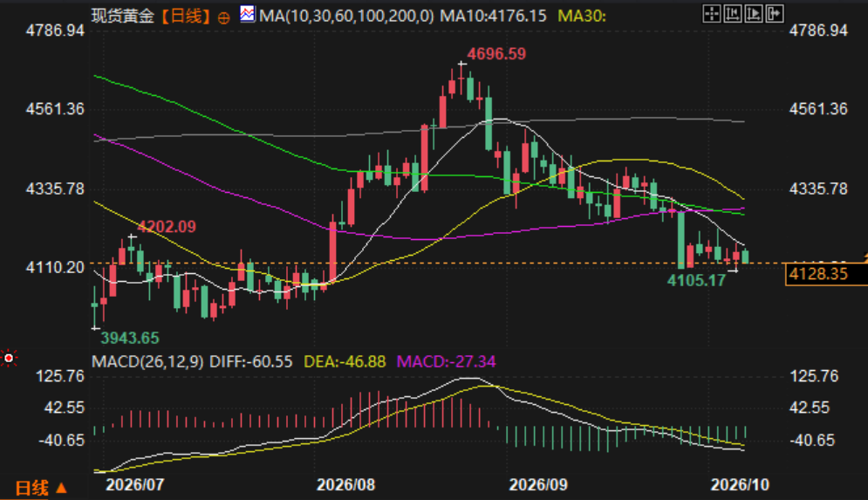Click the left axis 4561.36 value
868x500 pixels.
click(x=55, y=108)
